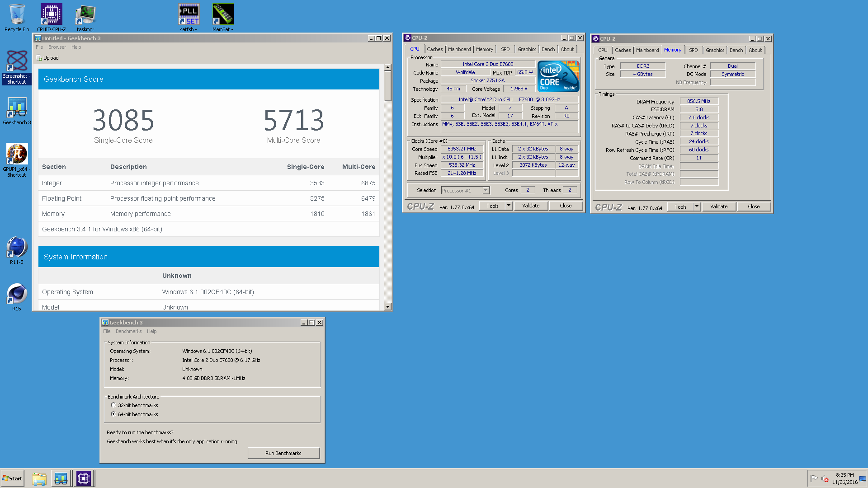Viewport: 868px width, 488px height.
Task: Open Windows Explorer from the taskbar
Action: click(39, 479)
